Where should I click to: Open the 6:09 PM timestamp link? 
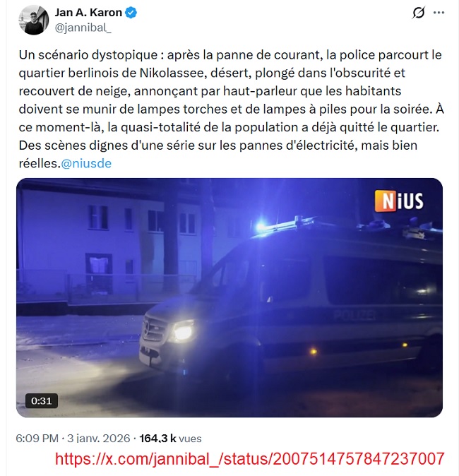point(37,439)
